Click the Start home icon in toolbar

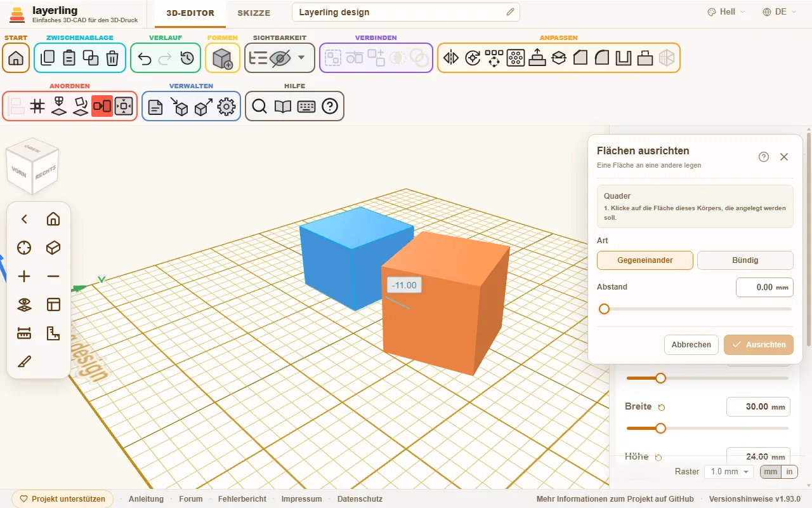point(16,58)
